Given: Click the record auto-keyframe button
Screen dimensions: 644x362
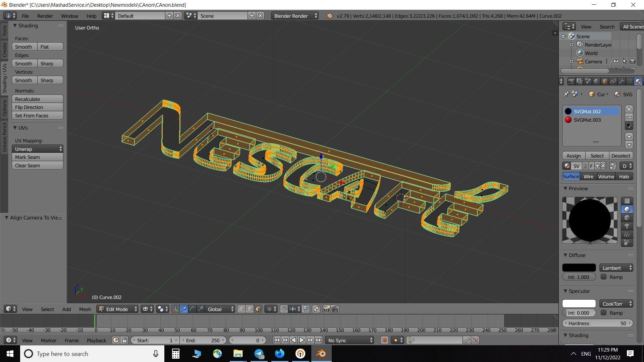Looking at the screenshot, I should [x=384, y=340].
